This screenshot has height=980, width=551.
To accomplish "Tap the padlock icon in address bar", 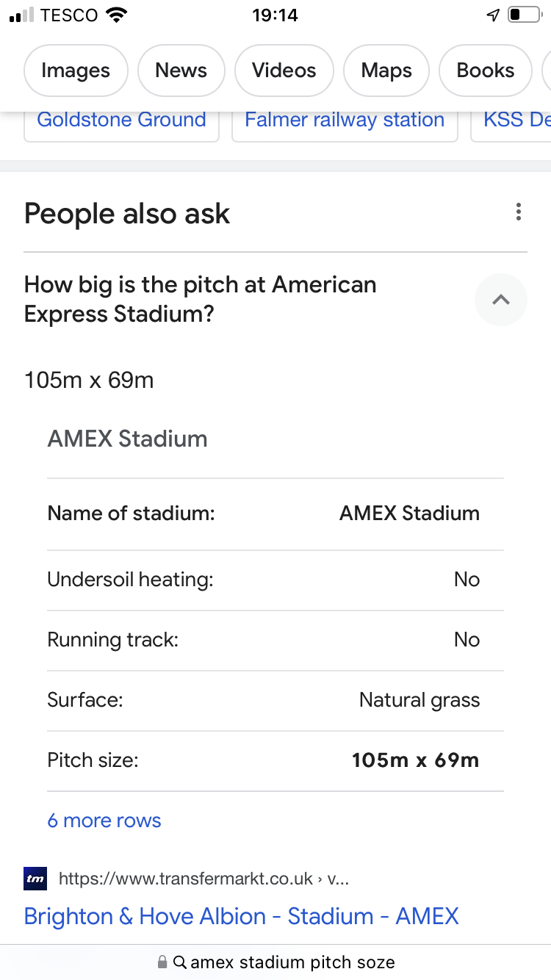I will pyautogui.click(x=162, y=962).
